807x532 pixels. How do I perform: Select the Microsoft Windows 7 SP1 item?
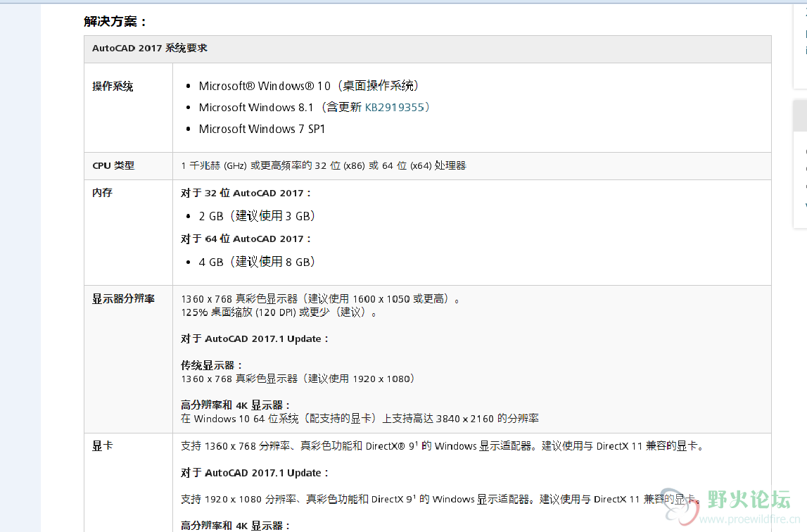click(262, 129)
